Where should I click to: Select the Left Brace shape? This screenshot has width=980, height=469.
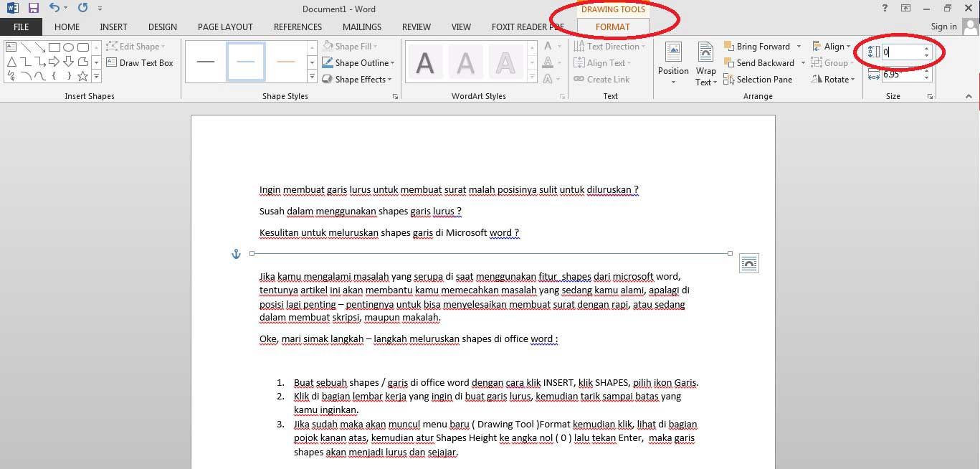pyautogui.click(x=54, y=76)
